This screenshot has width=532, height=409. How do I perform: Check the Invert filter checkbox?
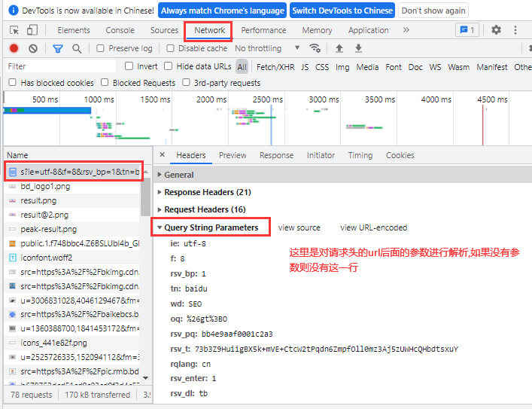129,66
